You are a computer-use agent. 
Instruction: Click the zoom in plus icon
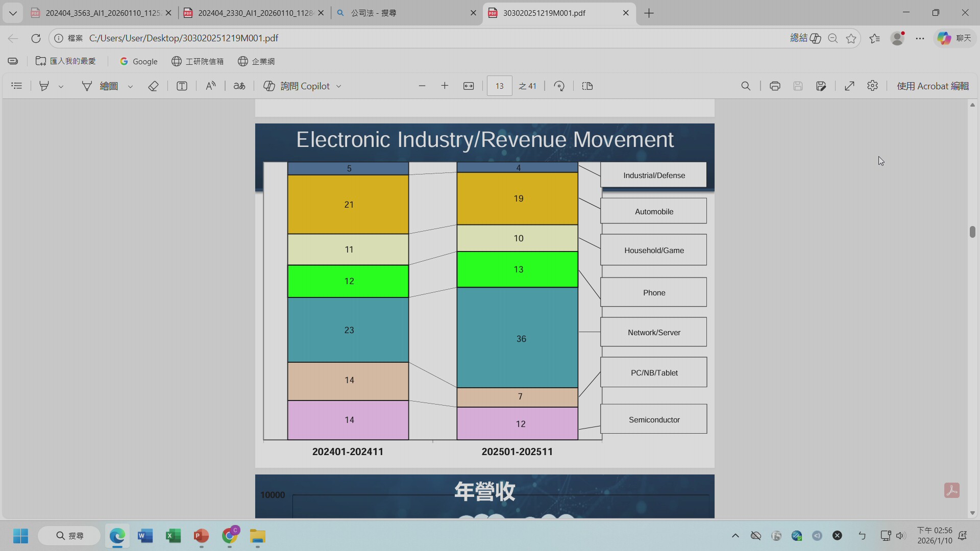pyautogui.click(x=445, y=86)
